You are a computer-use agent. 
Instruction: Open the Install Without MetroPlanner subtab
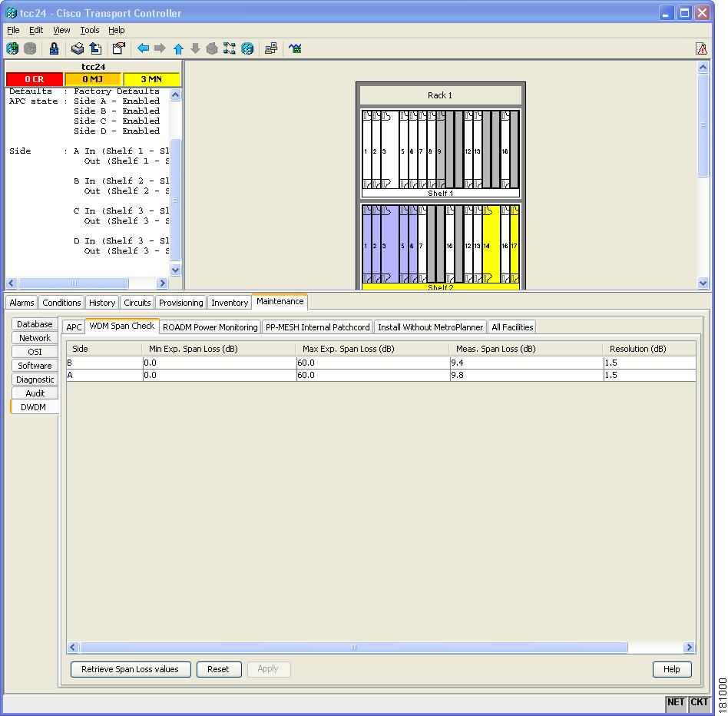coord(430,327)
